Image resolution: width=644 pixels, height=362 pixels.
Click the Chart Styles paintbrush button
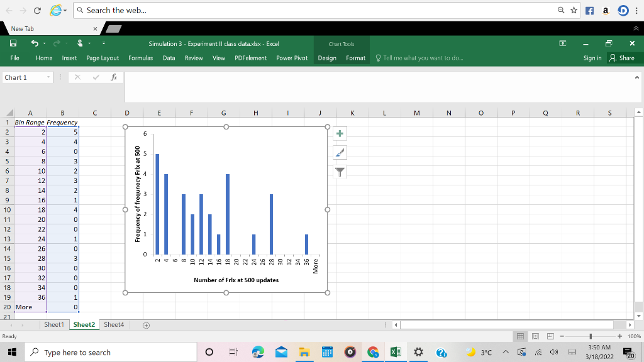click(x=340, y=153)
